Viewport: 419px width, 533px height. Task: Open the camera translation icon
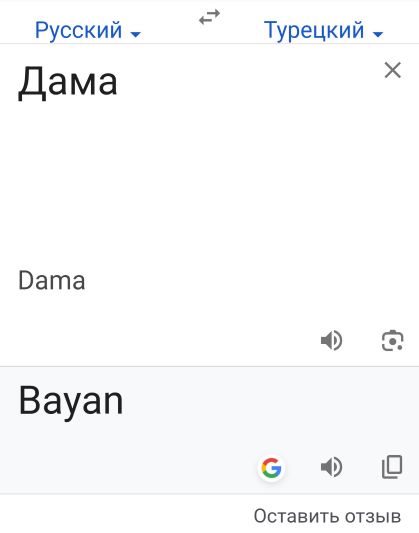coord(392,340)
